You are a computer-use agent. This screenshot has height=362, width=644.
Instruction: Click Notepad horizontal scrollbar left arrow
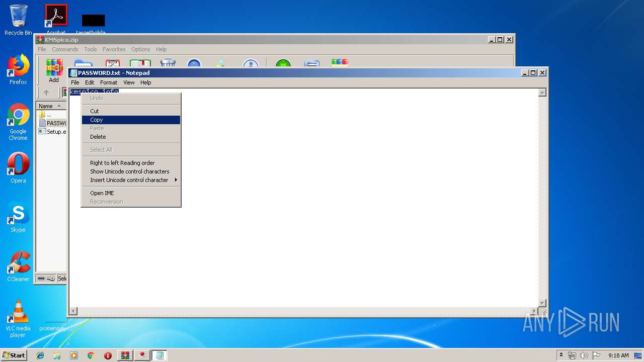(73, 311)
